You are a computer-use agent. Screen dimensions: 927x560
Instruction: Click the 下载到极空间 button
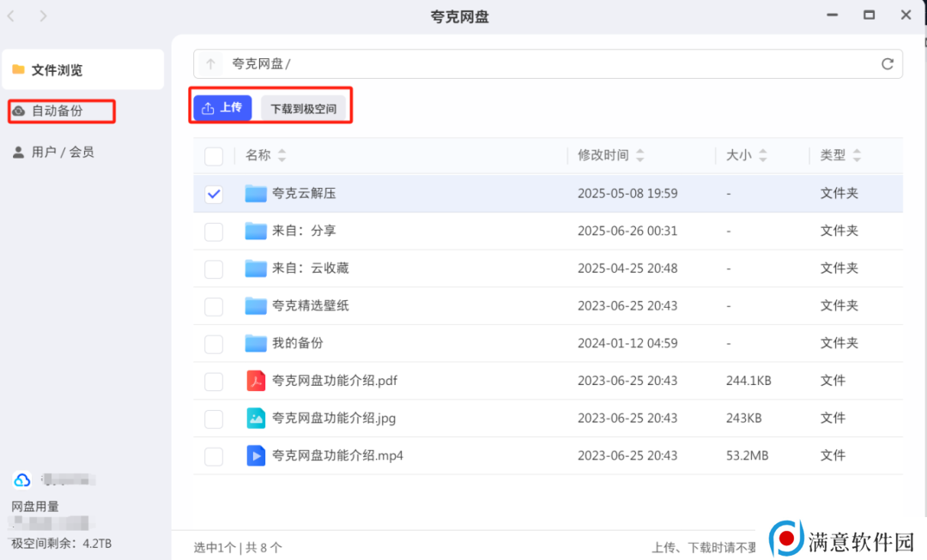point(303,108)
